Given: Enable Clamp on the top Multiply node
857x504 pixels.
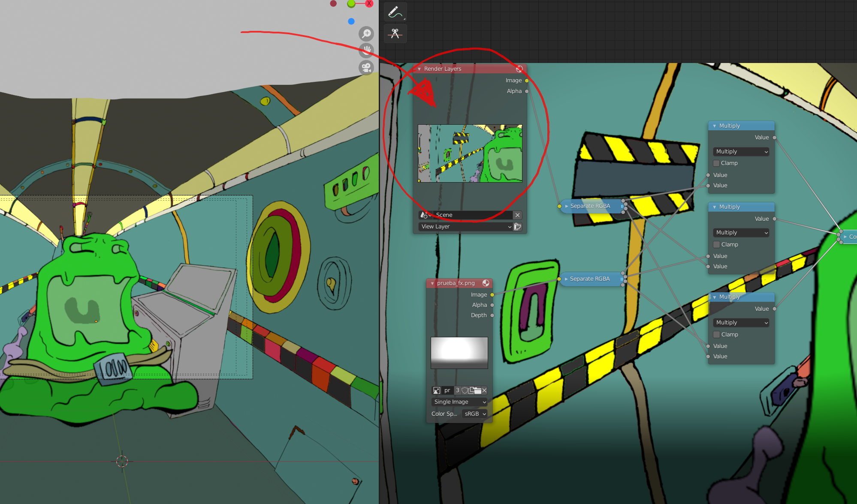Looking at the screenshot, I should coord(716,163).
